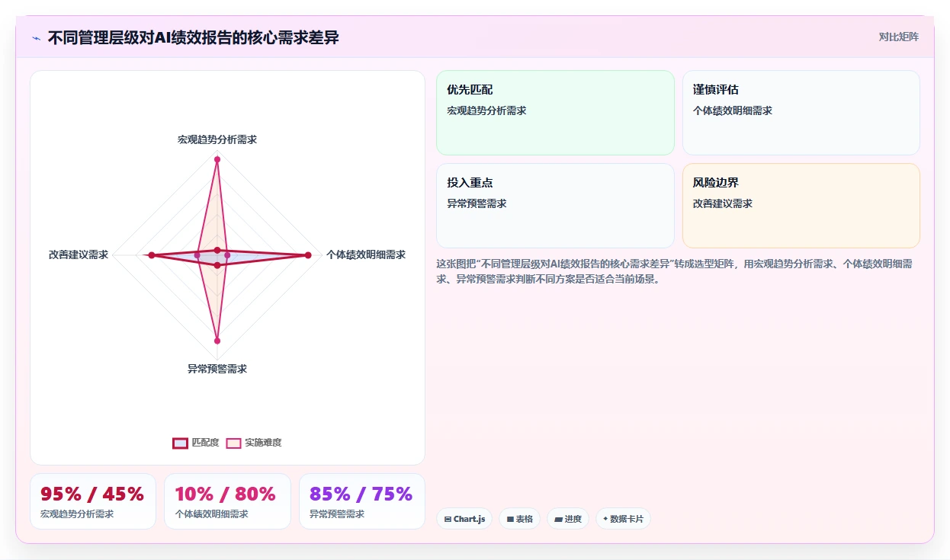Select the 优先匹配 card
The height and width of the screenshot is (560, 950).
click(555, 113)
